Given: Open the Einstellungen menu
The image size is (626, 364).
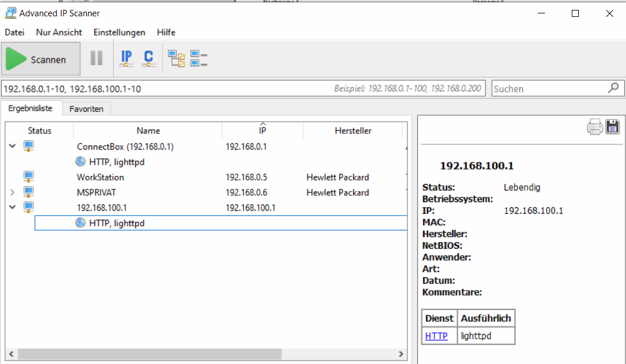Looking at the screenshot, I should (x=119, y=33).
